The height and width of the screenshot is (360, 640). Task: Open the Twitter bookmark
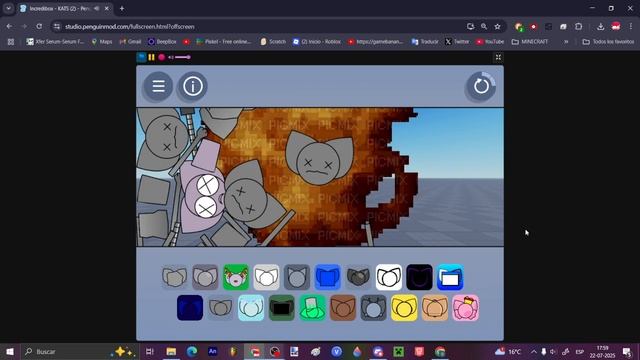[457, 42]
